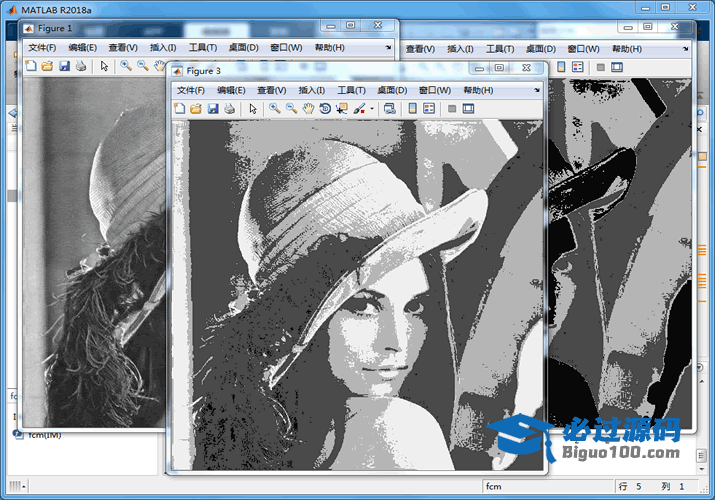Click the grayscale image in Figure 1
This screenshot has width=715, height=500.
pyautogui.click(x=94, y=252)
